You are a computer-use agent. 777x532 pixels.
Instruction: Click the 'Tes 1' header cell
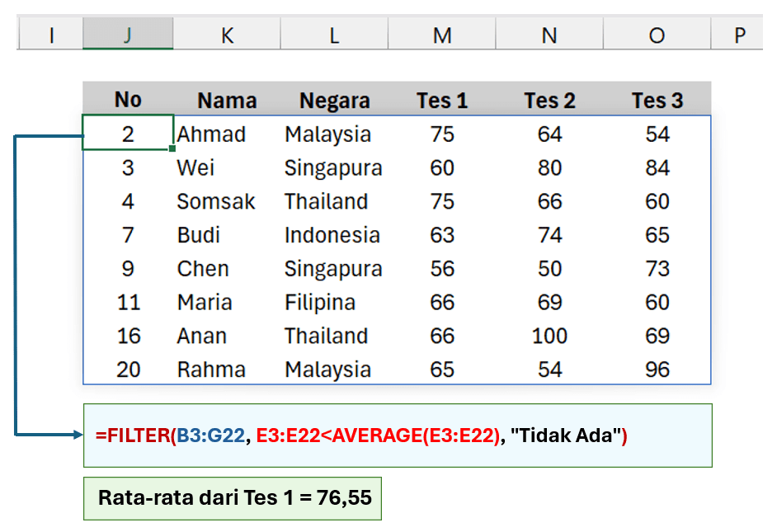(x=442, y=99)
